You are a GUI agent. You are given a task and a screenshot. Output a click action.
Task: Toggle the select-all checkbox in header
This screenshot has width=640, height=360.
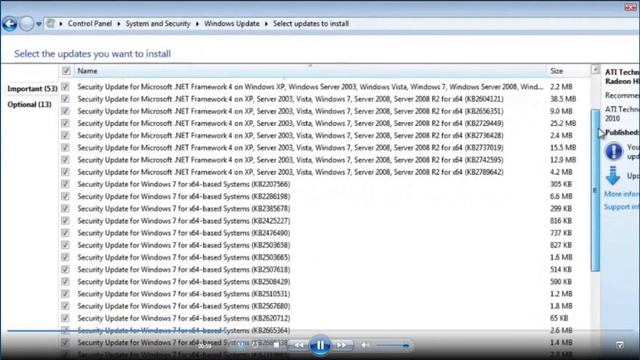point(66,71)
